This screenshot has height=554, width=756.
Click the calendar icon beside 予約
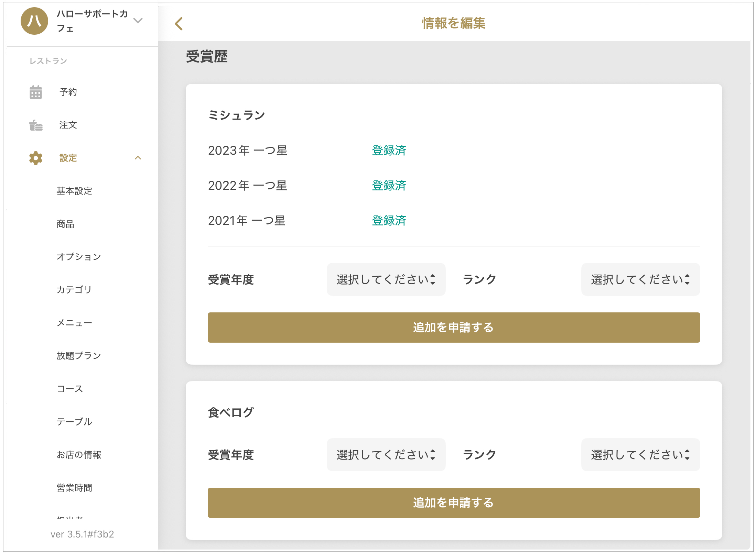click(x=35, y=92)
